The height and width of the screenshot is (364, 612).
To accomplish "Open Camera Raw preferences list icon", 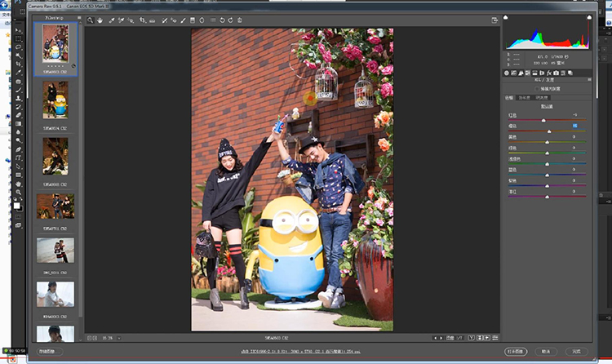I will point(213,20).
